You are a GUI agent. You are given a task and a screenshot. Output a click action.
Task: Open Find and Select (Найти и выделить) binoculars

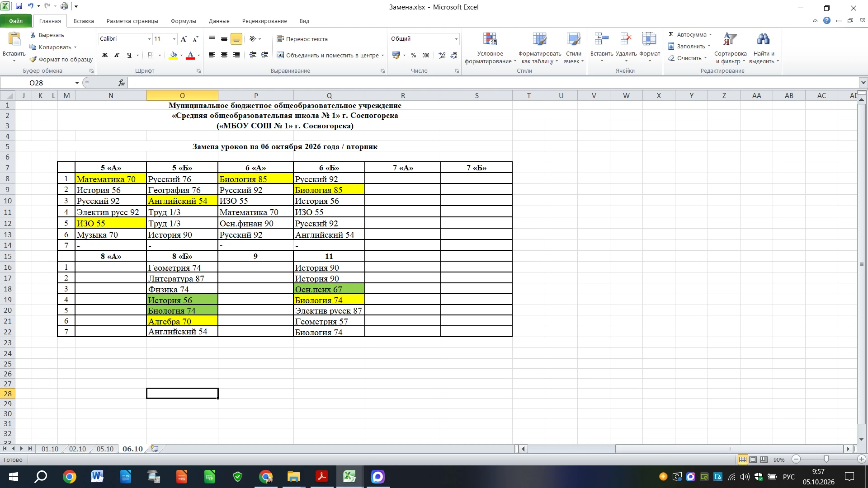[x=763, y=39]
